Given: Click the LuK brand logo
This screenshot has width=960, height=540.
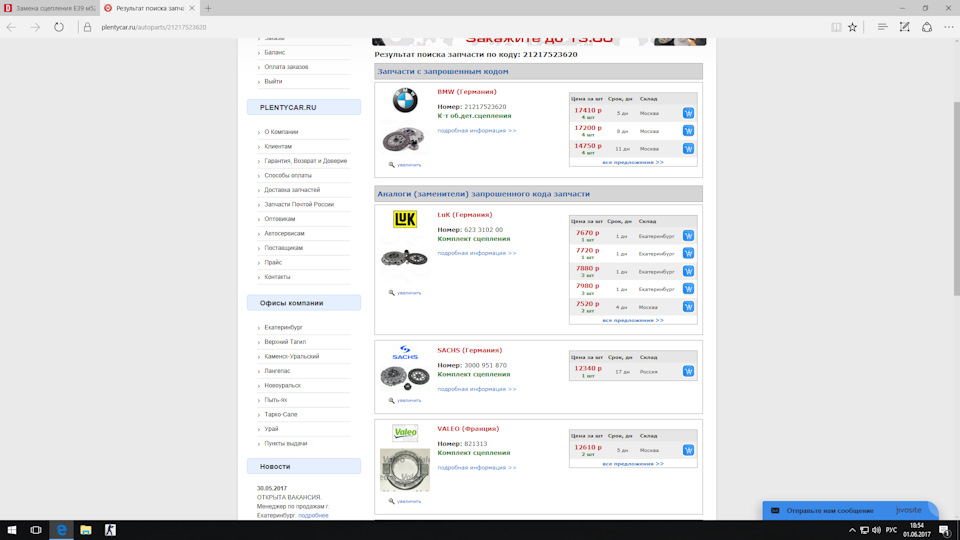Looking at the screenshot, I should pos(405,219).
